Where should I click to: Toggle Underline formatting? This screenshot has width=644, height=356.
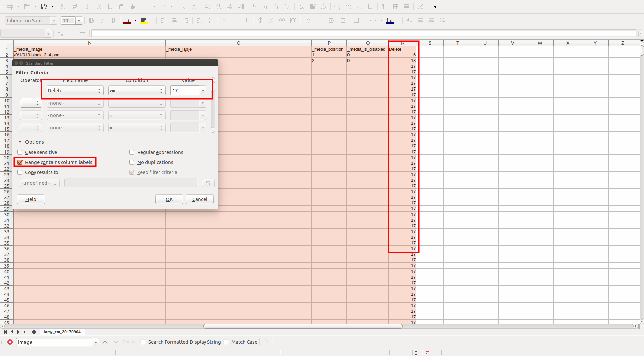pyautogui.click(x=113, y=21)
